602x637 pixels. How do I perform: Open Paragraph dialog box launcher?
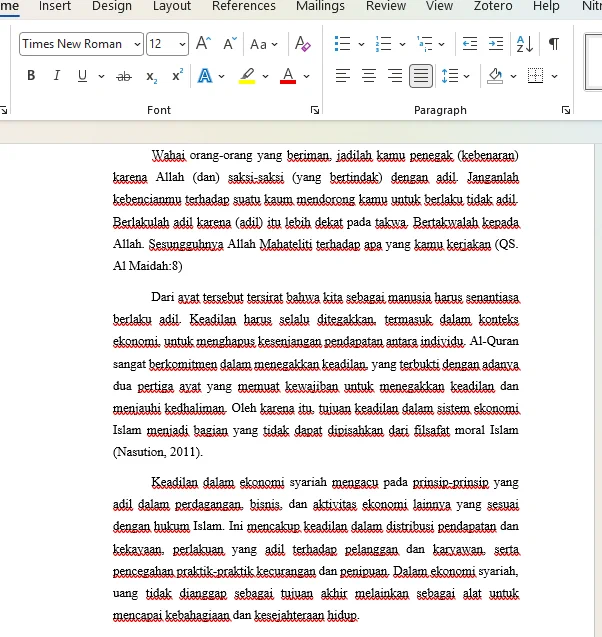pyautogui.click(x=566, y=110)
